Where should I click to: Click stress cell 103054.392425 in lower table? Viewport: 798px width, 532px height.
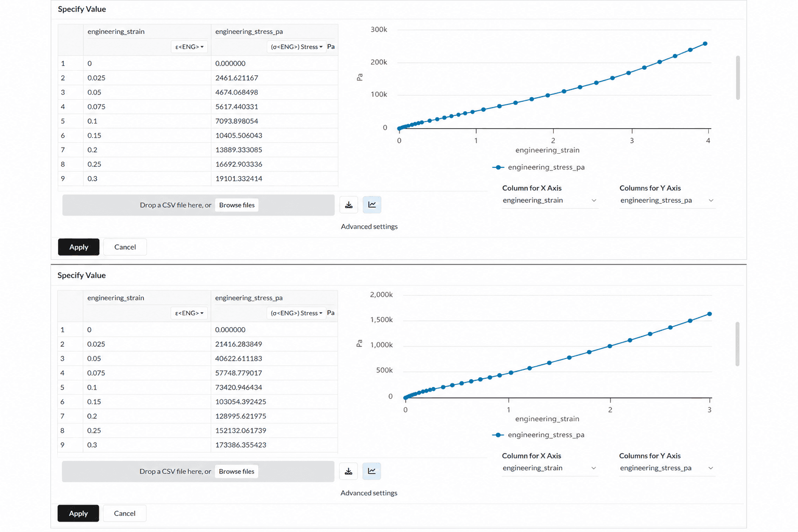(x=274, y=402)
